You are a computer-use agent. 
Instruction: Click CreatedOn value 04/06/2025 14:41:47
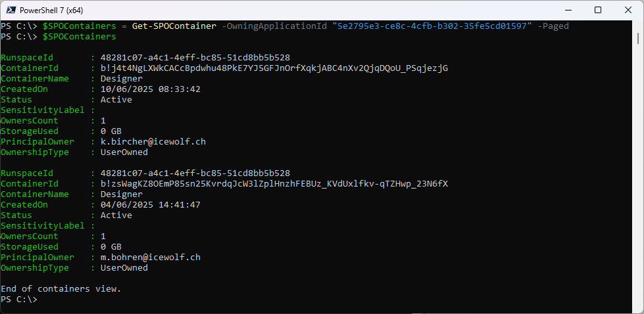[151, 205]
